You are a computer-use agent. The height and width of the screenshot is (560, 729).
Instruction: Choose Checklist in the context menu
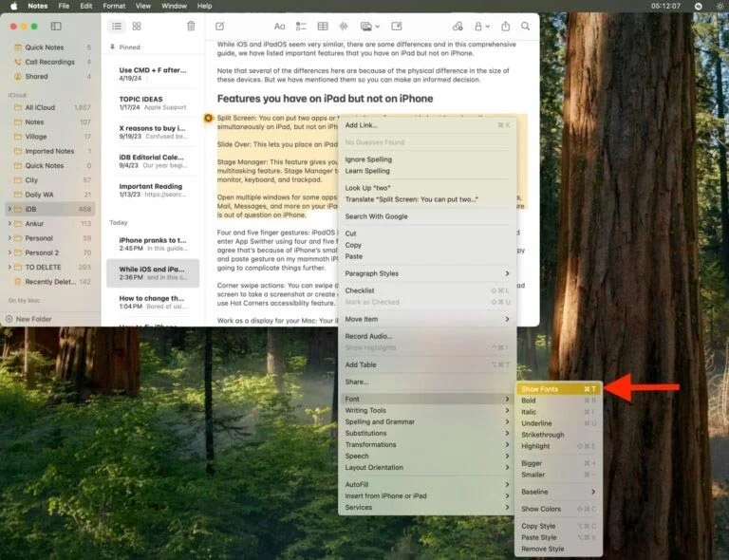427,290
